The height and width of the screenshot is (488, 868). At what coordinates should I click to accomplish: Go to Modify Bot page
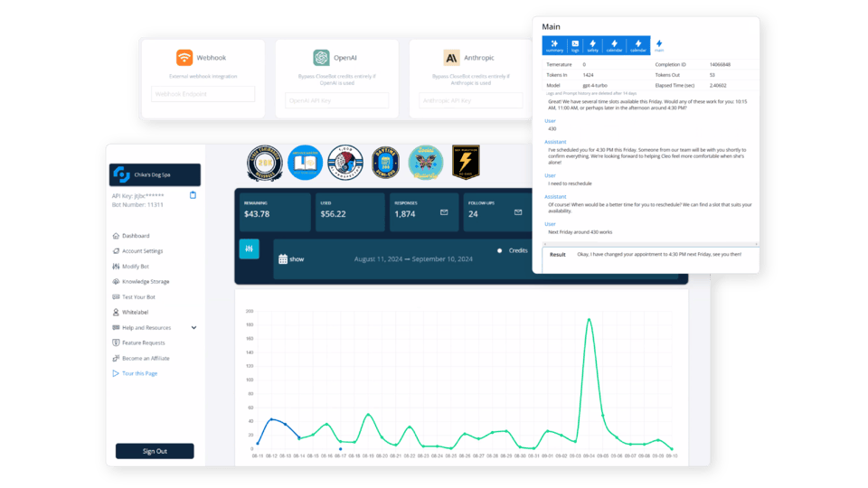136,266
